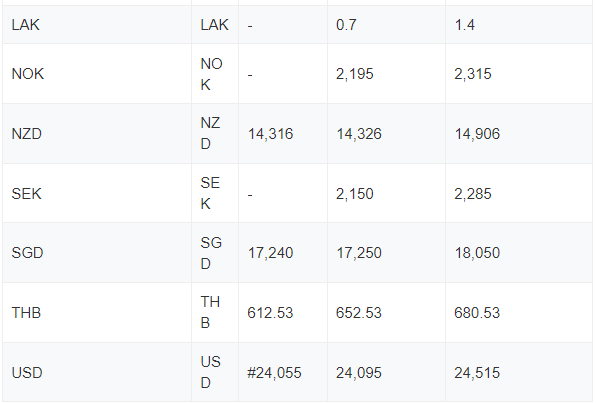Click the USD cash buy value #24,055
The image size is (596, 403).
274,373
